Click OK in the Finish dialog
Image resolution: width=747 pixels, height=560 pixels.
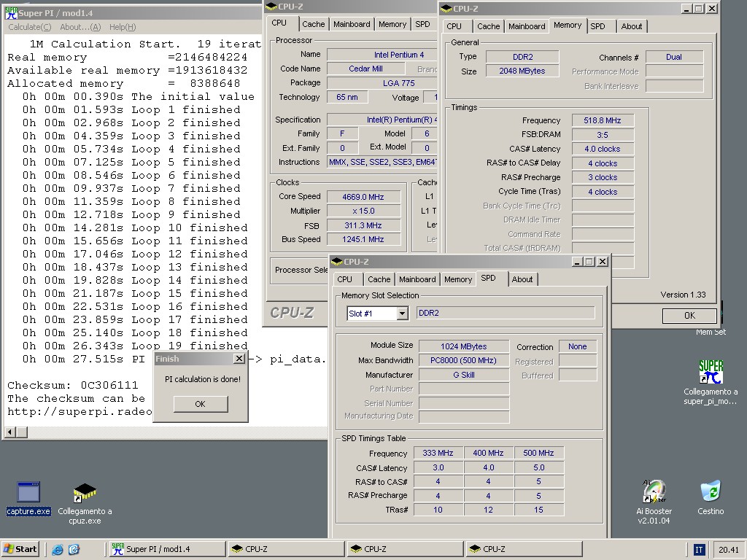point(201,404)
